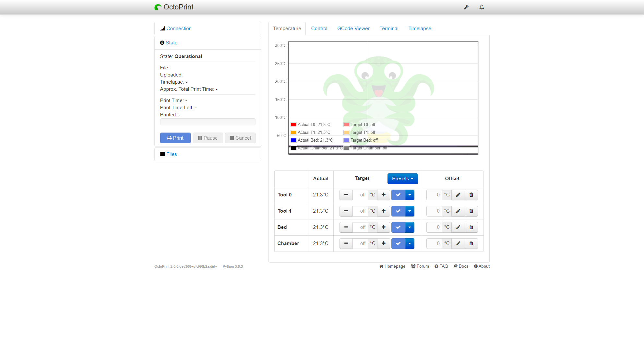Toggle the Actual Bed blue legend swatch

294,140
